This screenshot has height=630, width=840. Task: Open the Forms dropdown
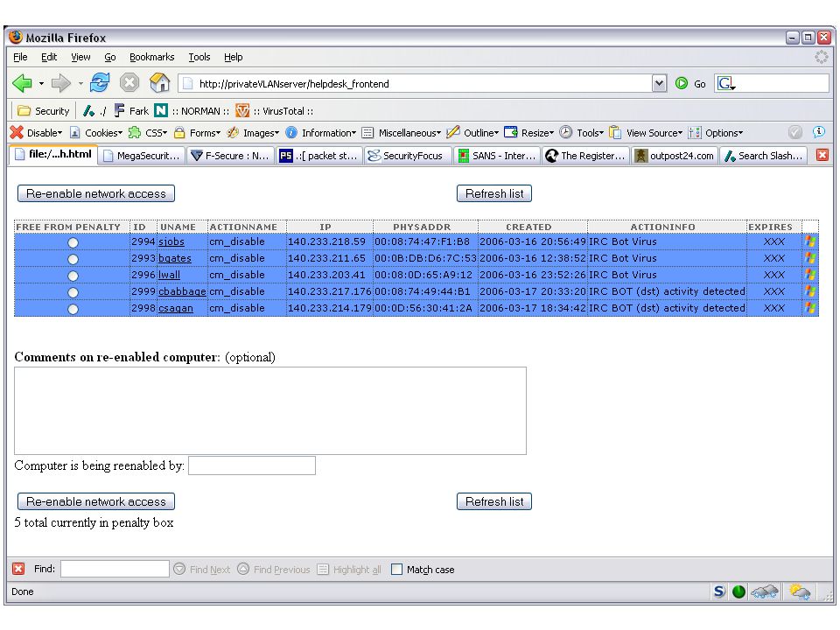[x=197, y=132]
